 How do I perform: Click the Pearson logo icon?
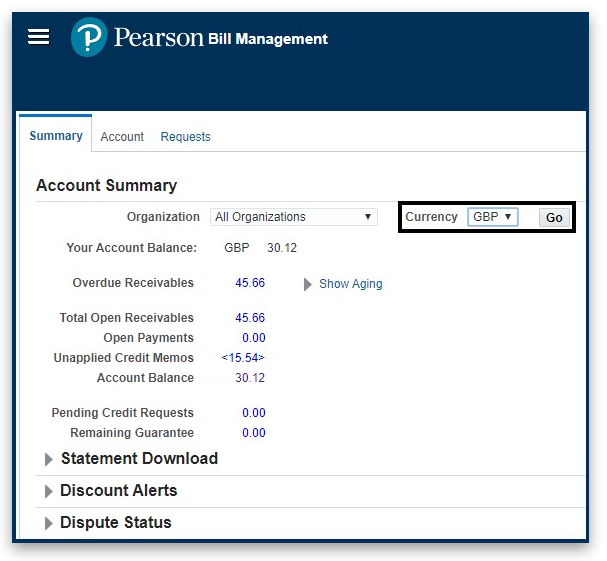click(x=89, y=38)
